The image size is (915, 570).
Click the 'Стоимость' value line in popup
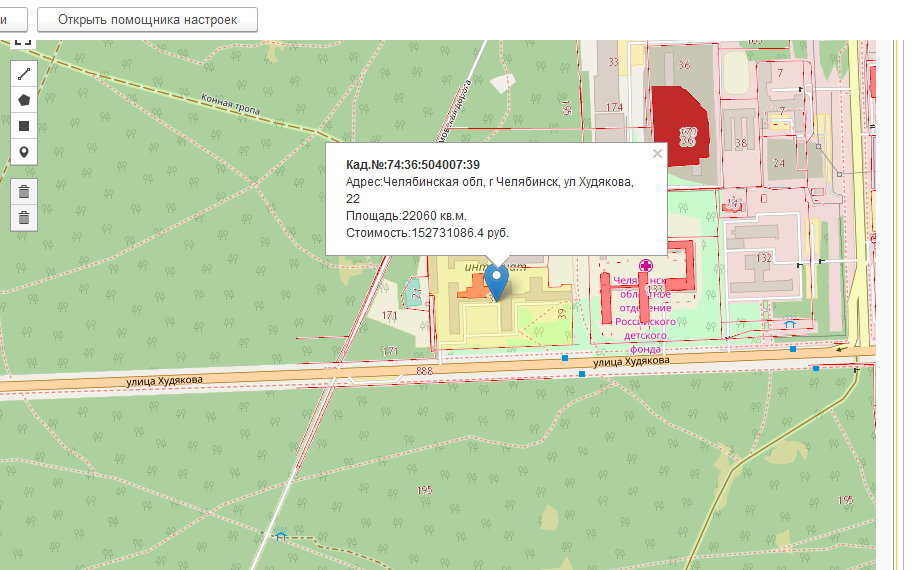point(427,233)
